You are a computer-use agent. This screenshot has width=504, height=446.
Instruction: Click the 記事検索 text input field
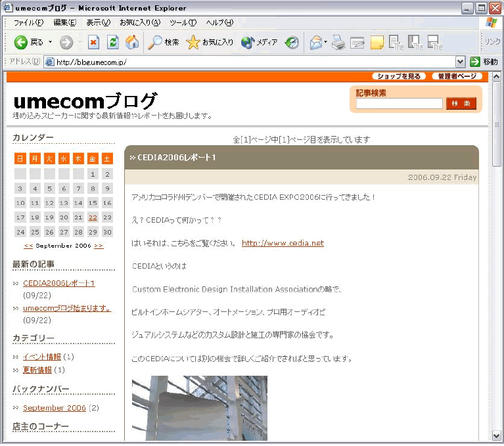(400, 104)
